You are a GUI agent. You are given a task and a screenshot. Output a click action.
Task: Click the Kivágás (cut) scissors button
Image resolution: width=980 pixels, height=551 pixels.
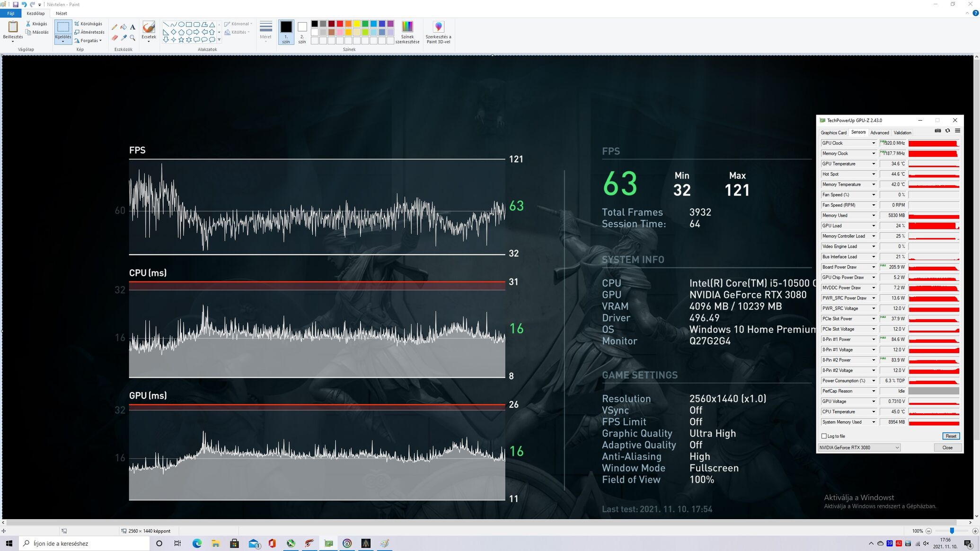(x=36, y=24)
